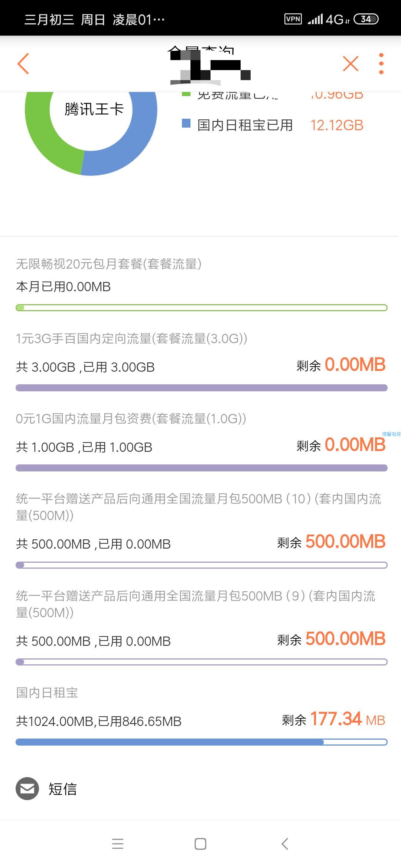Screen dimensions: 401x868
Task: Tap the battery indicator showing 34
Action: 366,19
